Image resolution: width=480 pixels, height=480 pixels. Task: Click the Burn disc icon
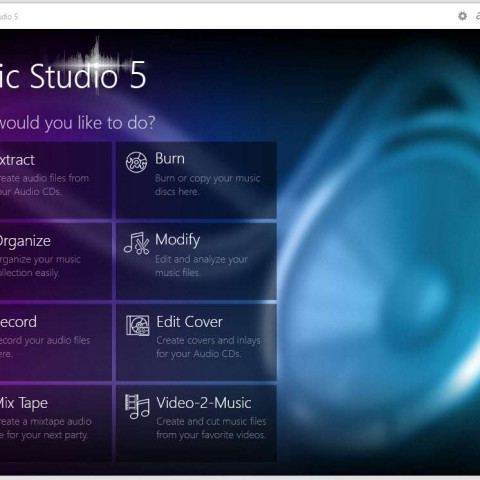coord(136,162)
